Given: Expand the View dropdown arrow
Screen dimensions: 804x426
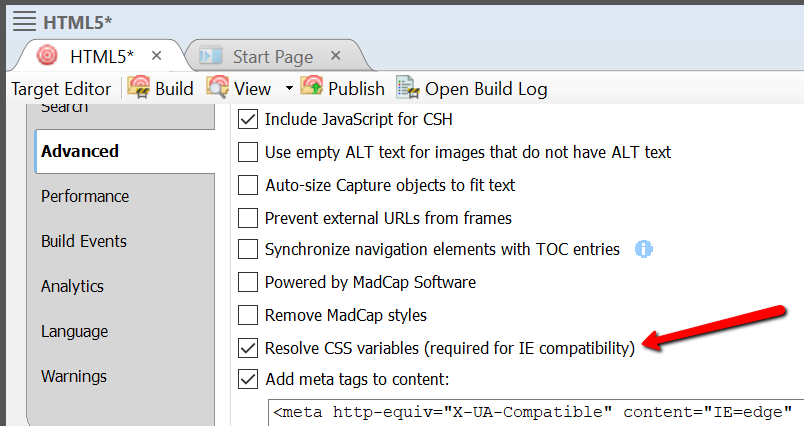Looking at the screenshot, I should [x=289, y=88].
